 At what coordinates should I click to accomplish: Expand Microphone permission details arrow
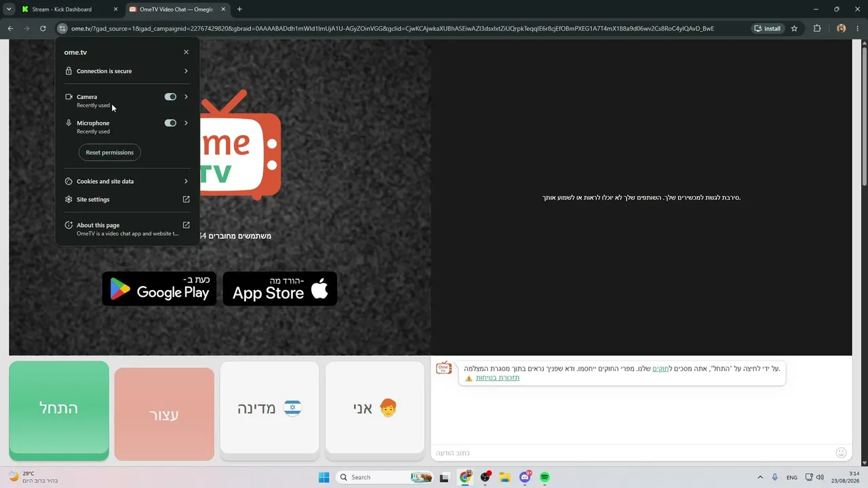(186, 123)
